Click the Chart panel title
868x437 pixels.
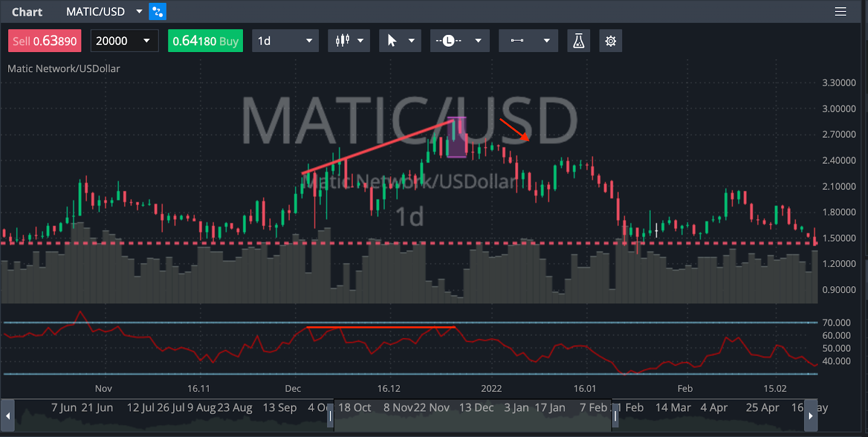(x=27, y=12)
